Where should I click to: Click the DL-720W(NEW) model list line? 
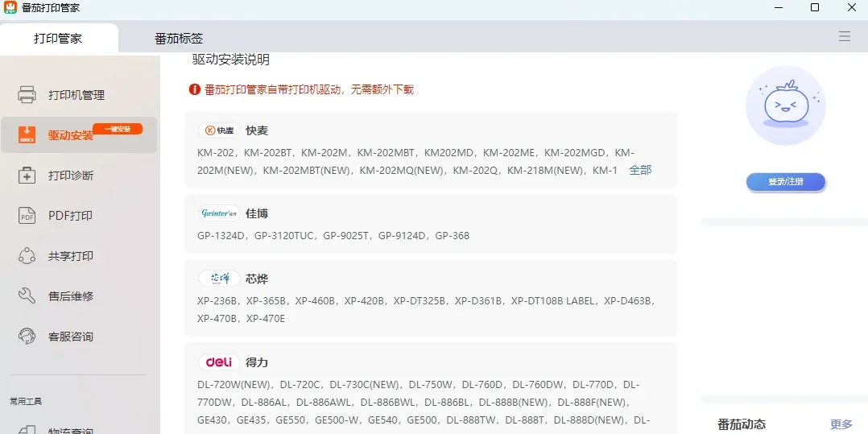click(419, 384)
